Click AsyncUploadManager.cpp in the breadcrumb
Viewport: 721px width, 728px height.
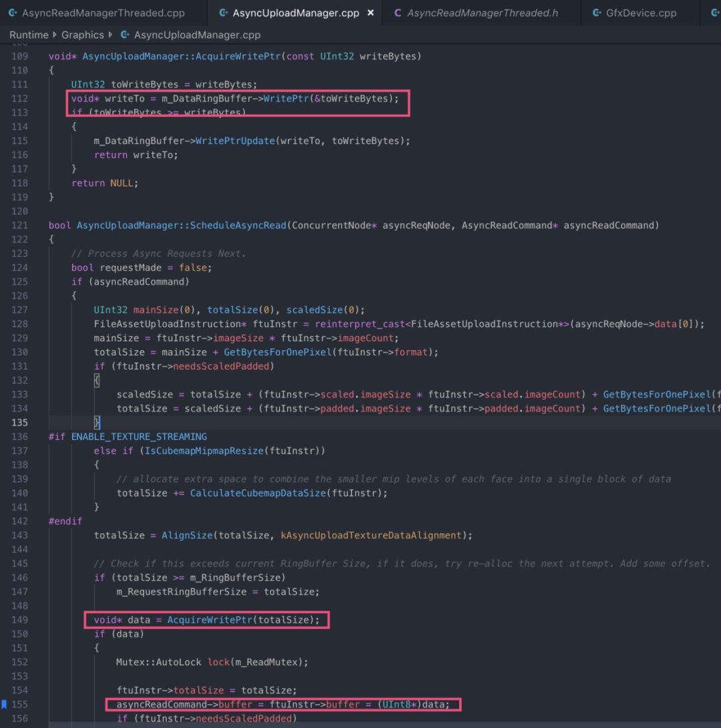click(x=197, y=35)
